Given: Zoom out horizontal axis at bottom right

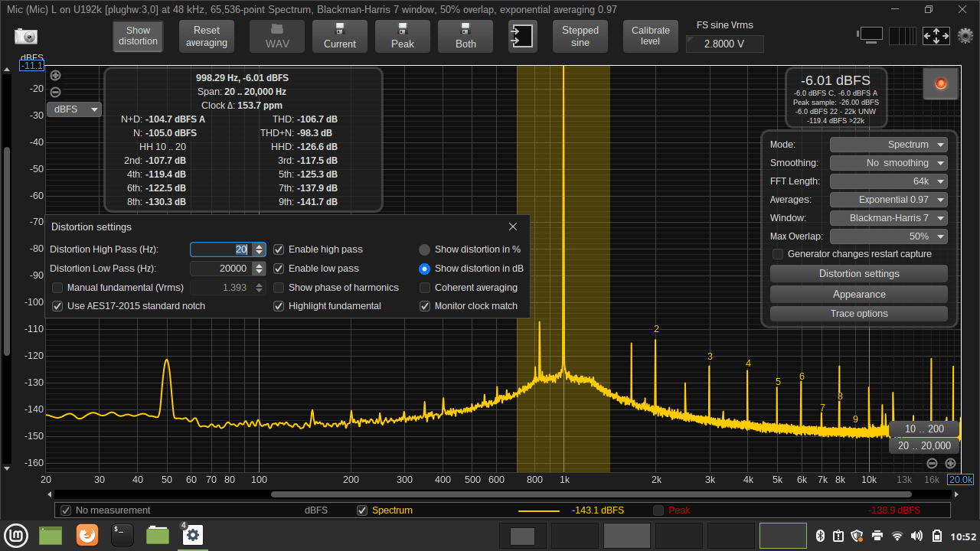Looking at the screenshot, I should click(932, 463).
